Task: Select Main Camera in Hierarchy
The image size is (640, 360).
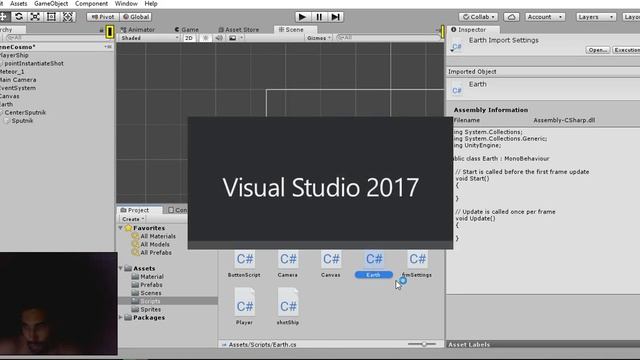Action: point(18,80)
